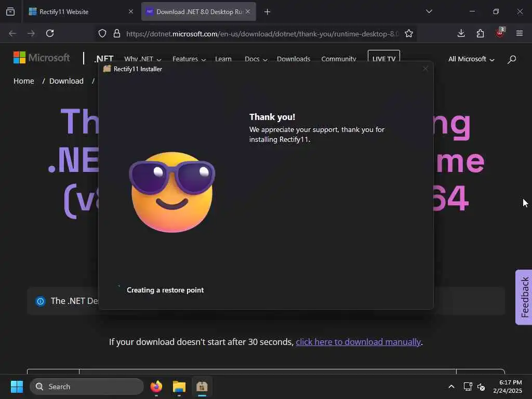
Task: Open the Windows Start menu
Action: coord(17,387)
